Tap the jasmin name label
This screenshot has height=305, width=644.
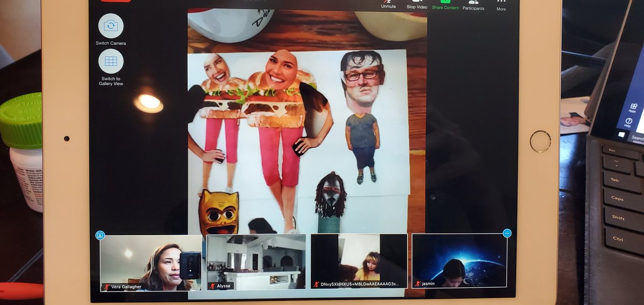pyautogui.click(x=429, y=283)
